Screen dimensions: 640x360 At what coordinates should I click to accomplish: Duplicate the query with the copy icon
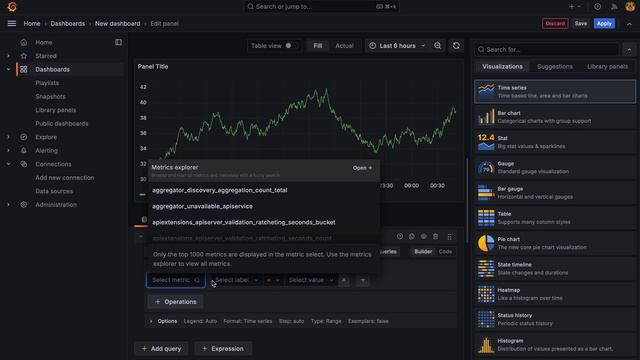pyautogui.click(x=411, y=236)
